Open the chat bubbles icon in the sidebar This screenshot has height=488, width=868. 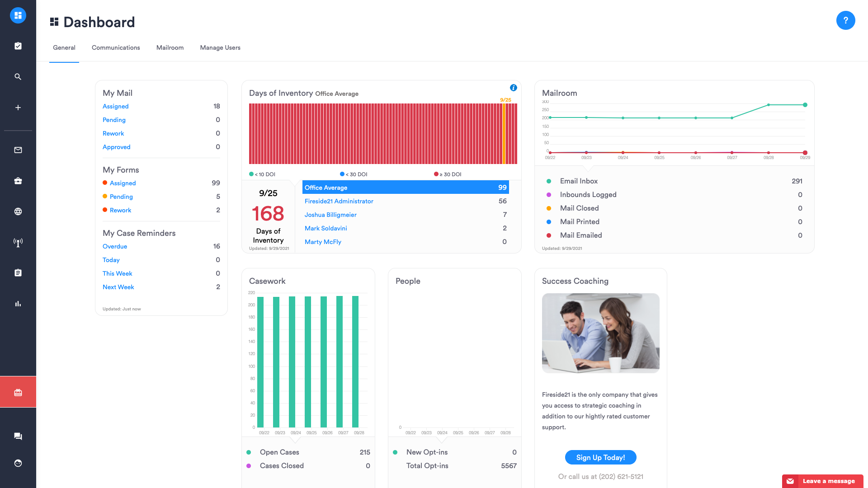(x=18, y=436)
